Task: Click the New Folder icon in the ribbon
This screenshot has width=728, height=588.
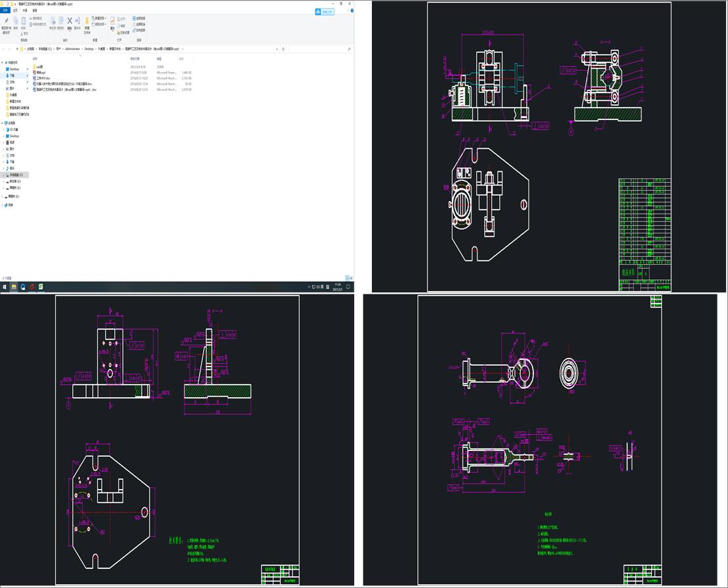Action: [87, 22]
